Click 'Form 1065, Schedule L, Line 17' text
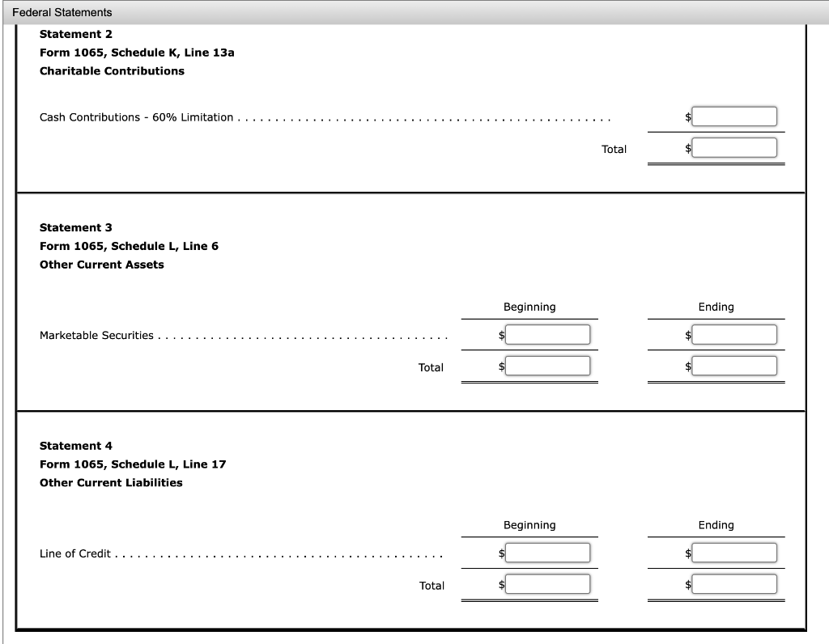 [x=133, y=464]
